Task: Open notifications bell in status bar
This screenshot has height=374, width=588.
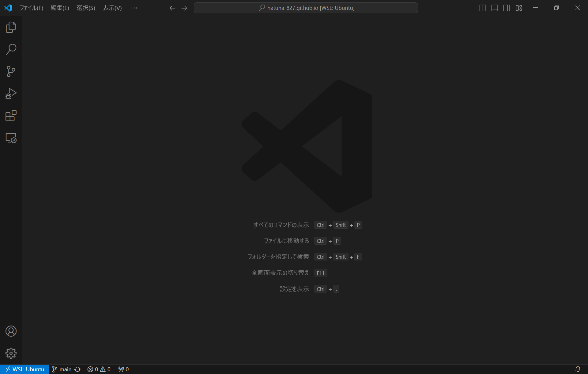Action: coord(578,369)
